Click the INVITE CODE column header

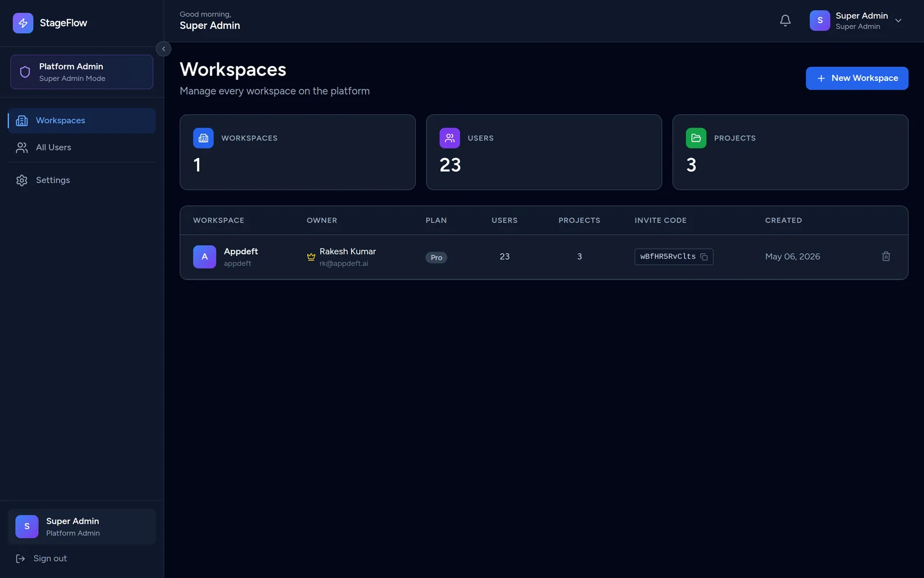pyautogui.click(x=661, y=221)
